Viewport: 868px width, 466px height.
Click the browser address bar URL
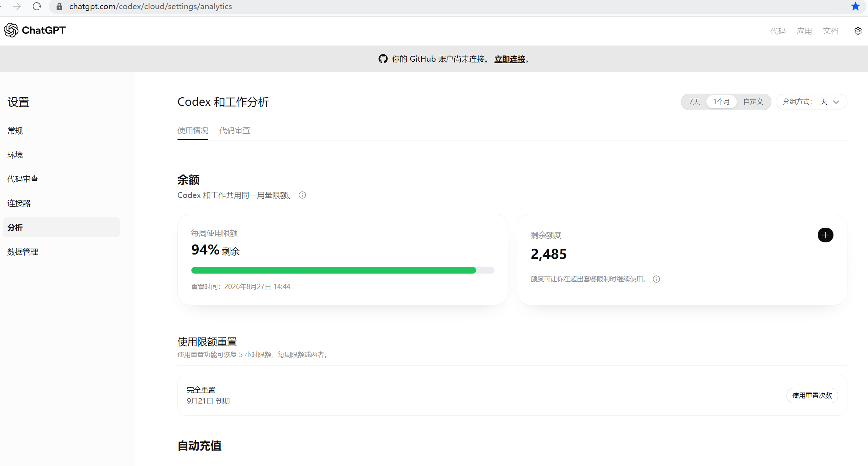point(151,7)
